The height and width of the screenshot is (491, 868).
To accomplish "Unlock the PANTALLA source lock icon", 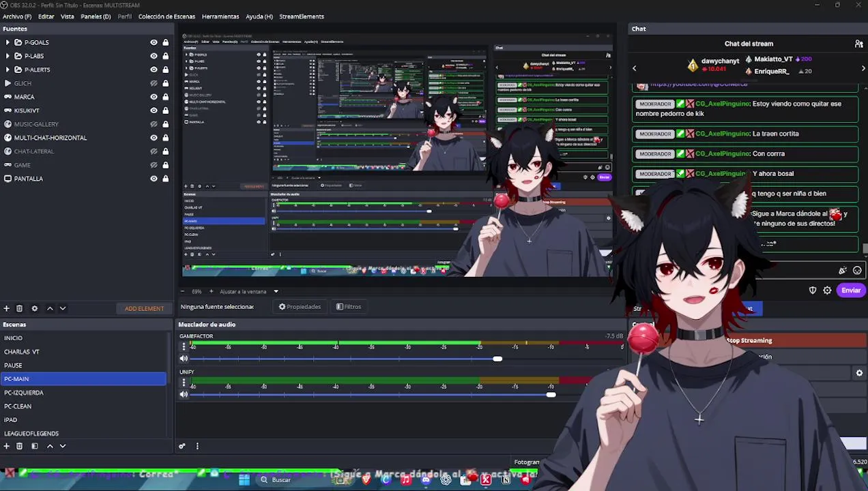I will click(x=165, y=179).
